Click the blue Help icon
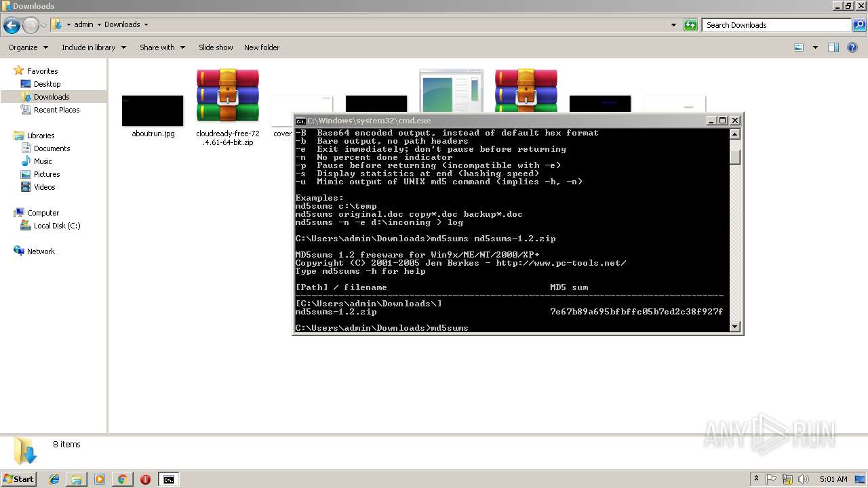The image size is (868, 488). [x=853, y=47]
